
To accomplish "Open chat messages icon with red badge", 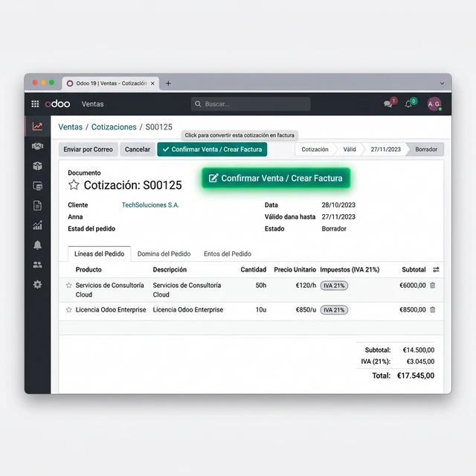I will [x=387, y=104].
